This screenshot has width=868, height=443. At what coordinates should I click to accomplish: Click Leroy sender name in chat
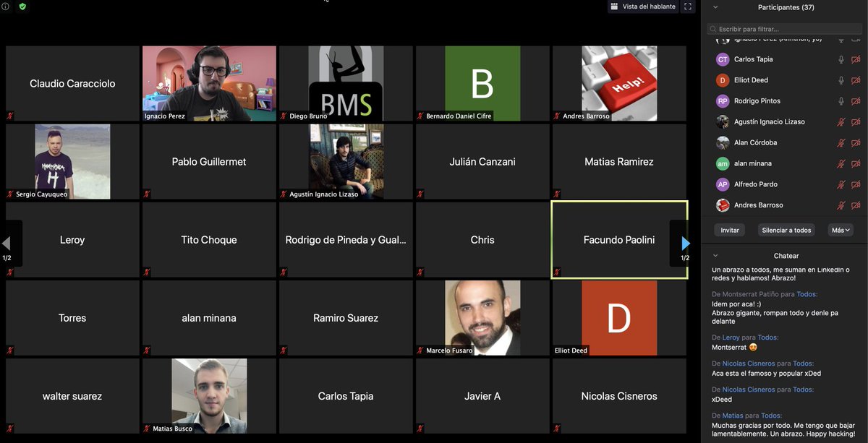pos(731,337)
